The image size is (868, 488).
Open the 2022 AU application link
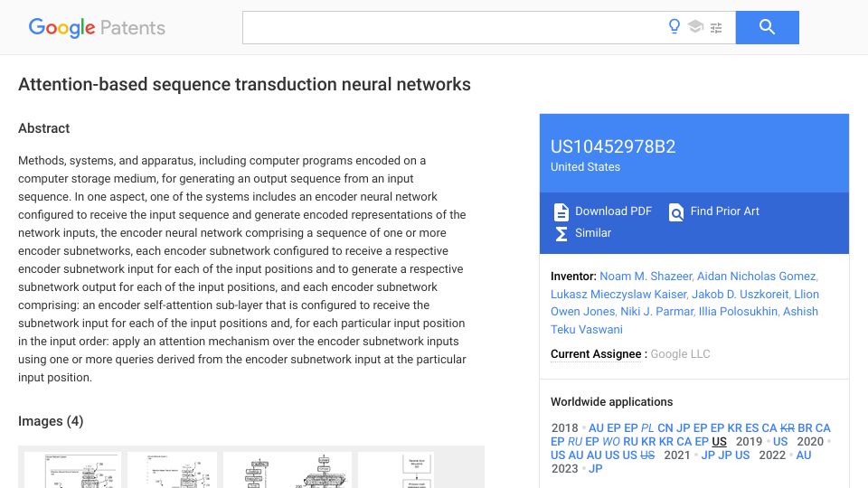803,455
